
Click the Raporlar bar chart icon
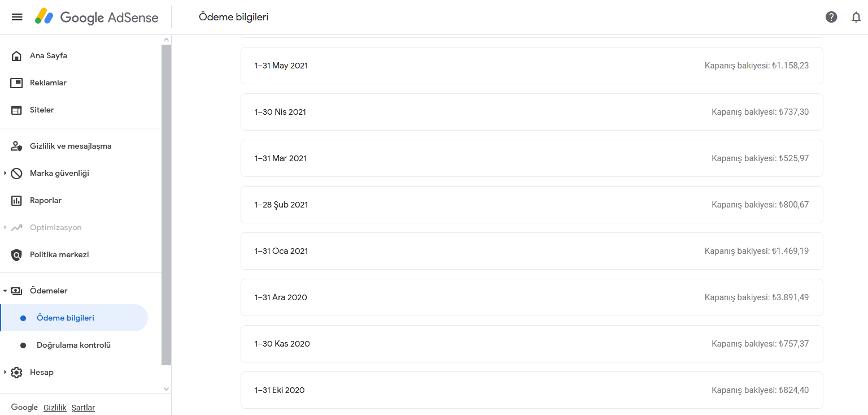[x=16, y=200]
